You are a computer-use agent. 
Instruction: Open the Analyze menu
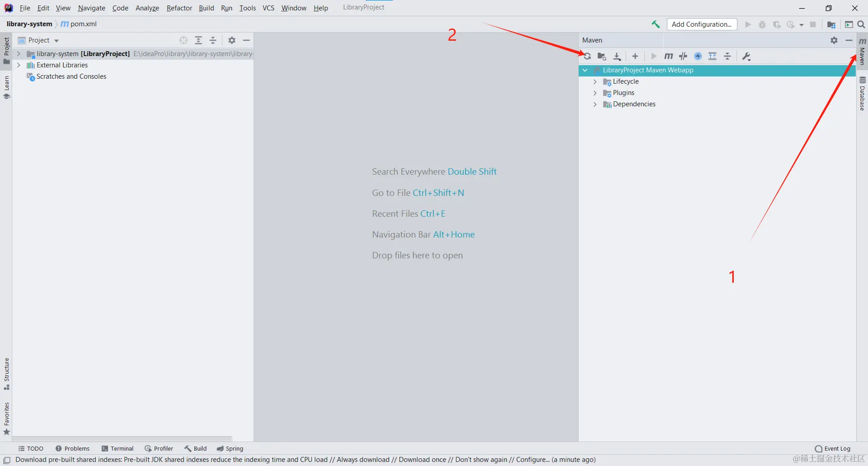147,8
